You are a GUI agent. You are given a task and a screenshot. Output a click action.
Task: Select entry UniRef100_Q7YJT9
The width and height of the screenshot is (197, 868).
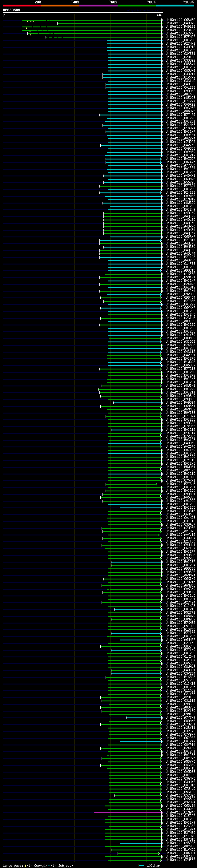(x=180, y=460)
